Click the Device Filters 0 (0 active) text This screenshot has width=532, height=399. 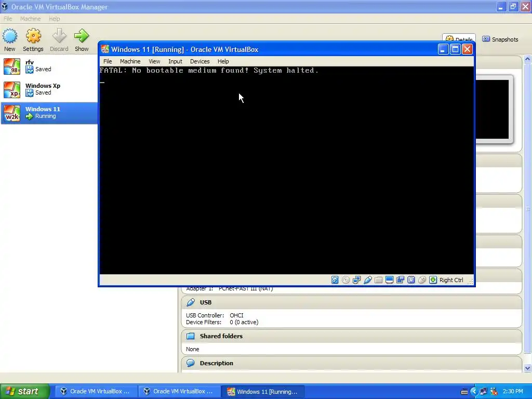pos(222,322)
